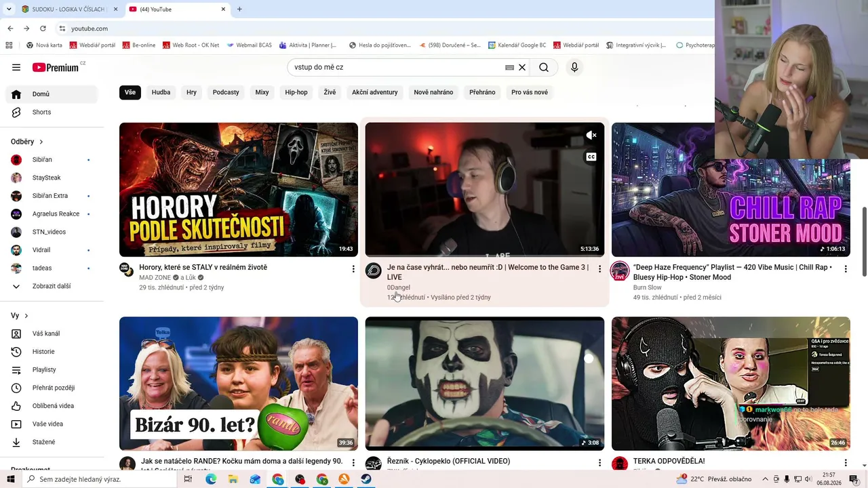
Task: Open Playlisty in the sidebar
Action: tap(52, 369)
